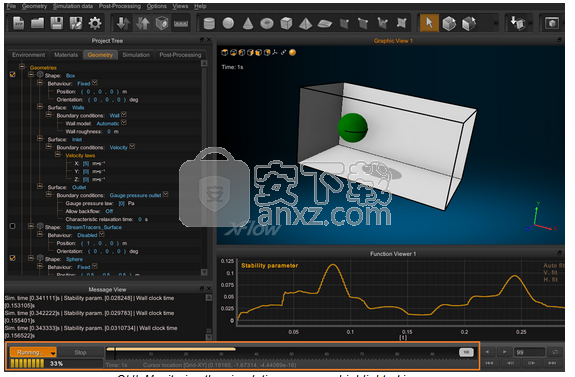Click the Running button
Screen dimensions: 575x377
33,352
